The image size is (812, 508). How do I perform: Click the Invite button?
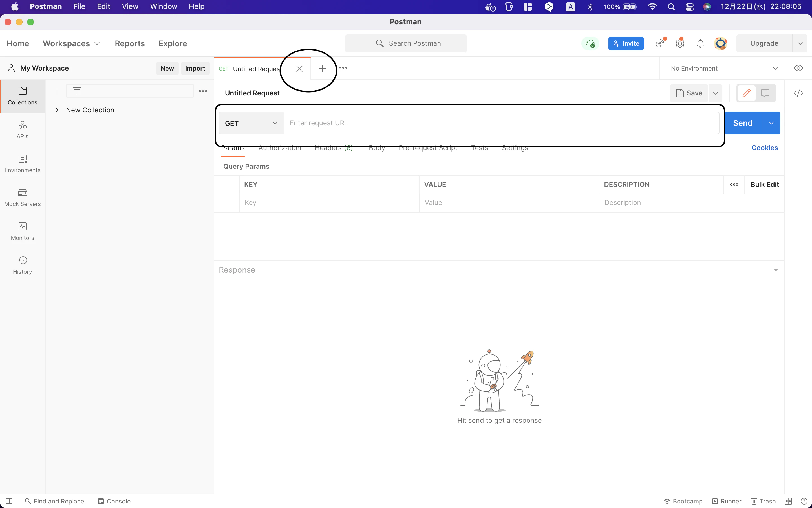pyautogui.click(x=626, y=43)
